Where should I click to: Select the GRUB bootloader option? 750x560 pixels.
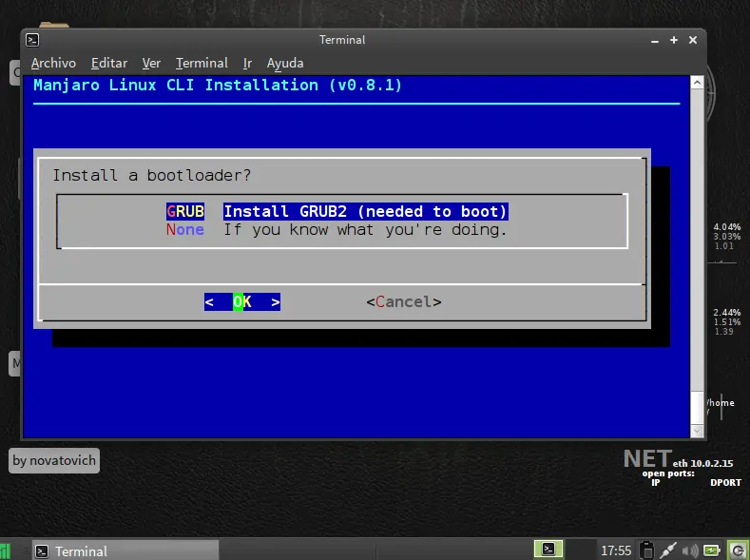185,211
